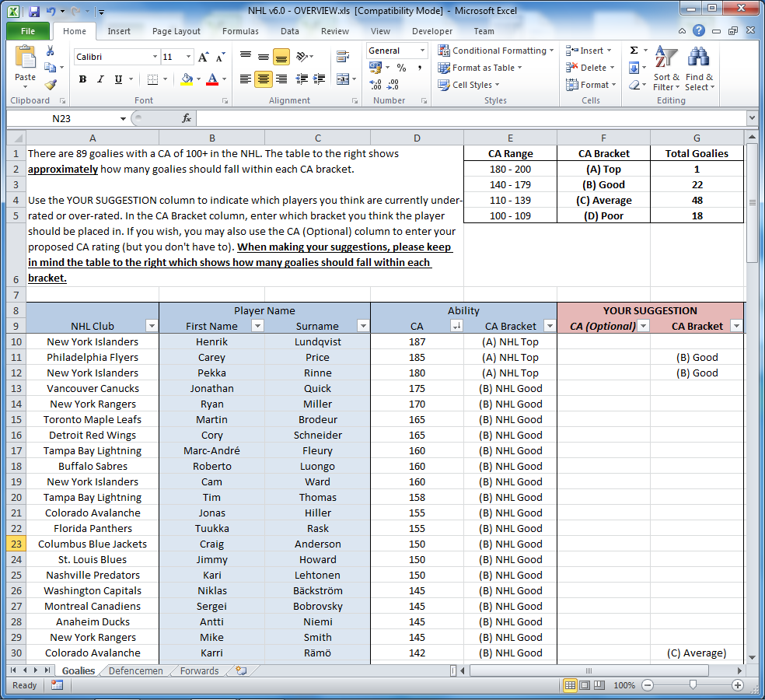Click the Undo icon in the title bar
The width and height of the screenshot is (765, 700).
(x=51, y=11)
